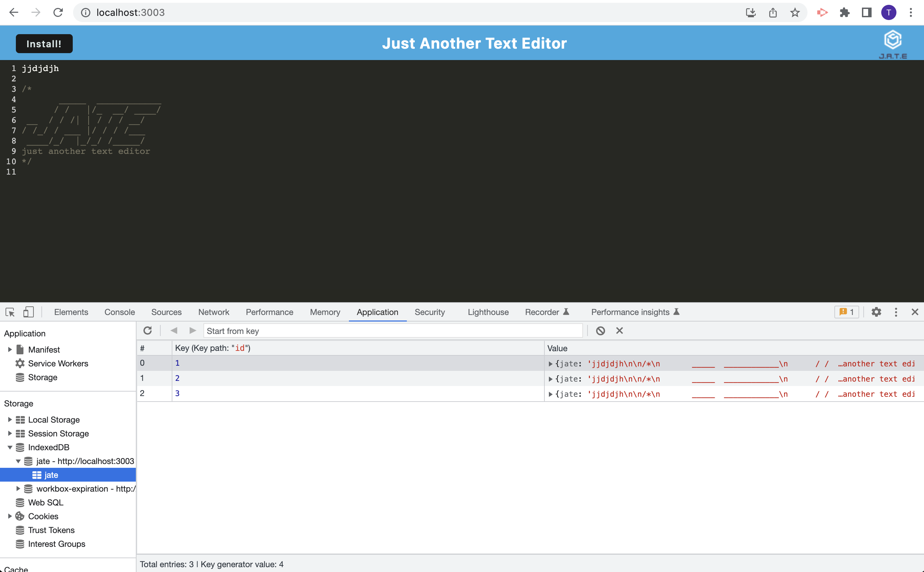Expand the Manifest tree item

9,349
